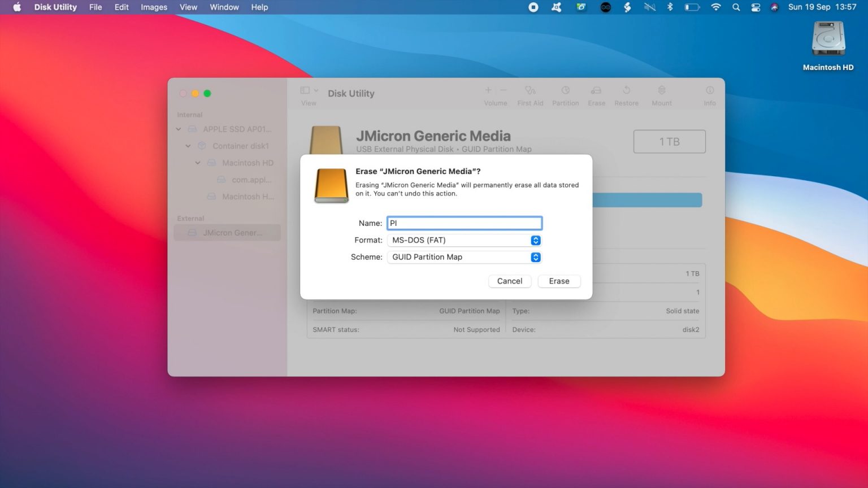Confirm erasing with the Erase button
Viewport: 868px width, 488px height.
(558, 281)
